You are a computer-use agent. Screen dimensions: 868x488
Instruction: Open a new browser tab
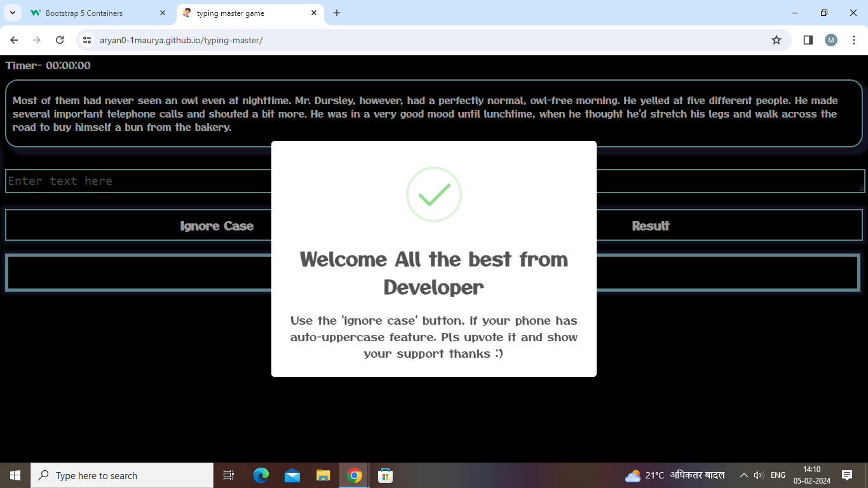(x=337, y=13)
